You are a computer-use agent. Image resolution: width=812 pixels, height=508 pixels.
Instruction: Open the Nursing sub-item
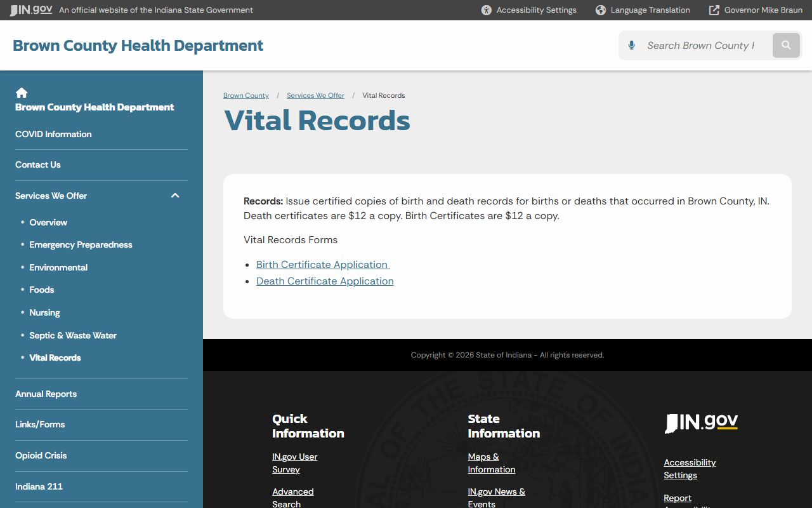pos(44,312)
